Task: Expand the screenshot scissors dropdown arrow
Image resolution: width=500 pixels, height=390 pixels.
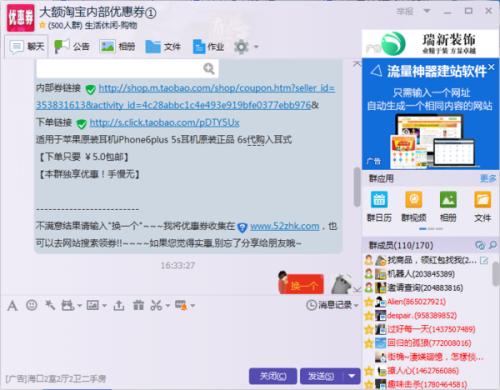Action: coord(168,305)
